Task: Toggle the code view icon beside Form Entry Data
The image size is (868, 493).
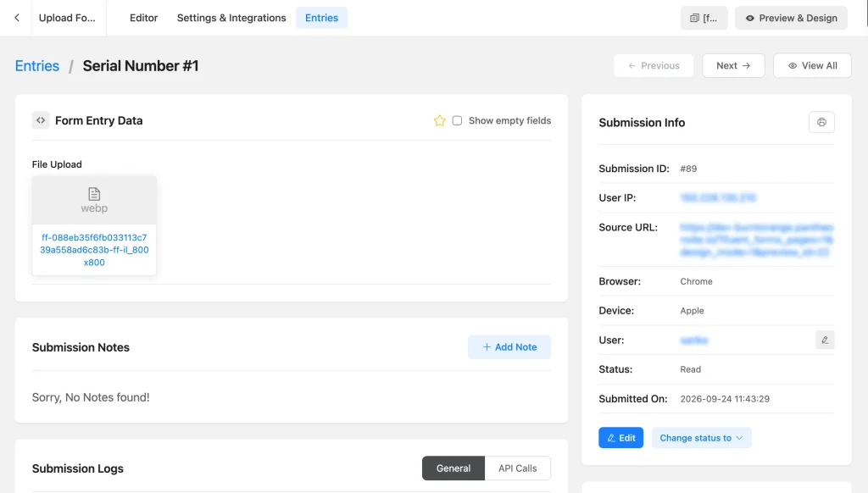Action: click(x=41, y=120)
